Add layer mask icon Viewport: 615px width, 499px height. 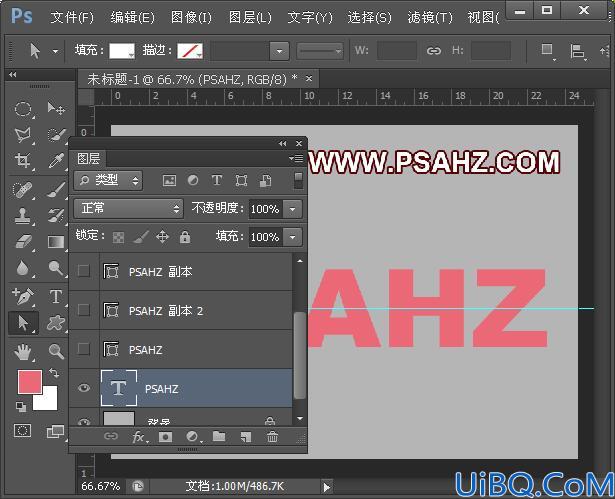[x=166, y=437]
